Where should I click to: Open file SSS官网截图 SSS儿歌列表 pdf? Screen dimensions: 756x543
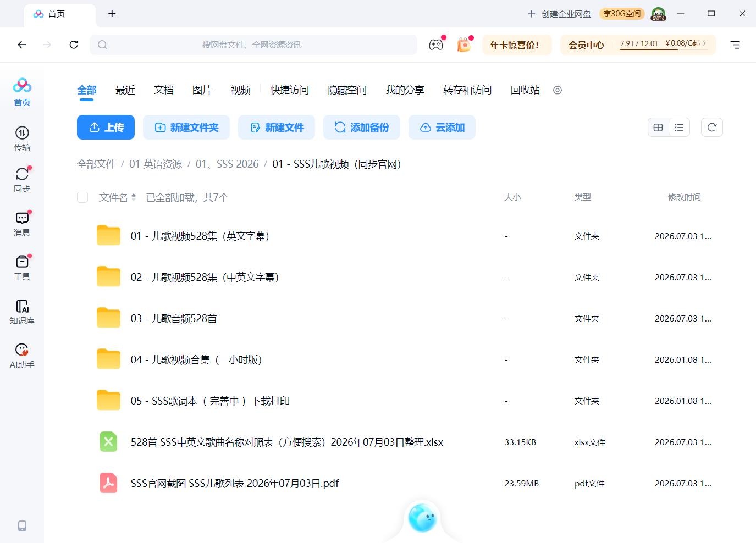tap(235, 483)
